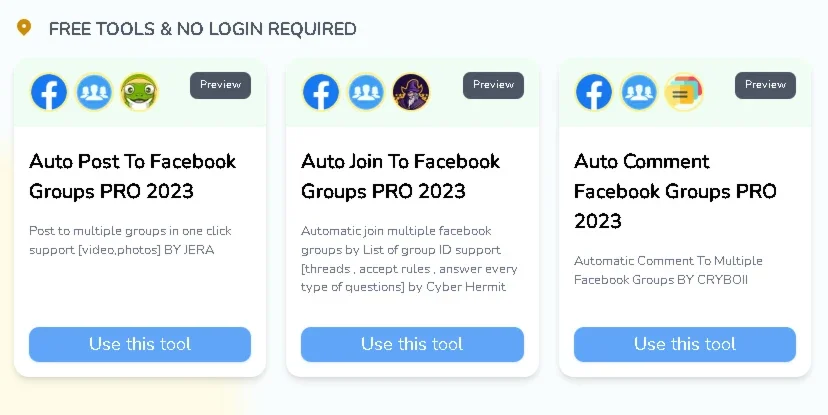Use the Auto Comment Facebook Groups tool
828x415 pixels.
pyautogui.click(x=685, y=344)
